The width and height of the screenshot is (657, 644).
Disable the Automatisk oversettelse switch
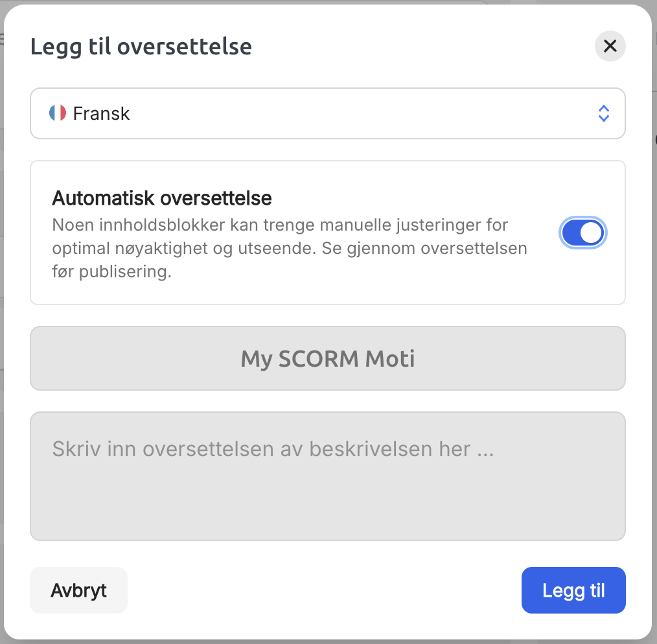pyautogui.click(x=583, y=233)
